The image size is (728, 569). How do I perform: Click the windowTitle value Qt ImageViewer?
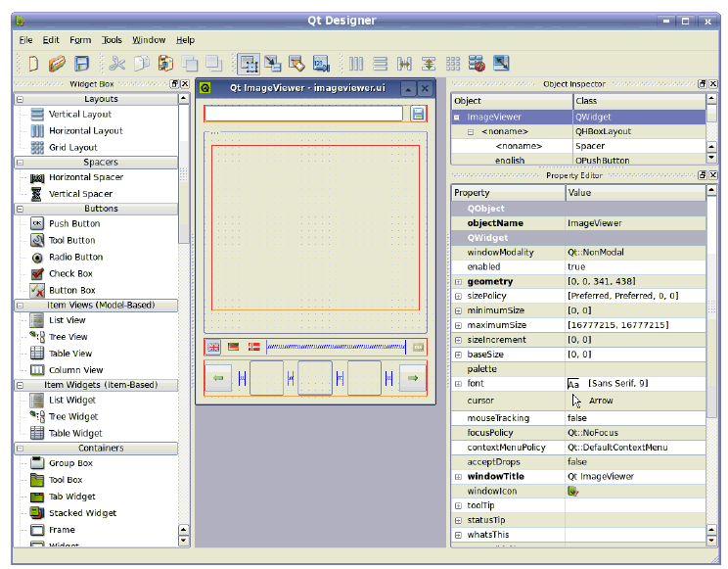click(601, 476)
